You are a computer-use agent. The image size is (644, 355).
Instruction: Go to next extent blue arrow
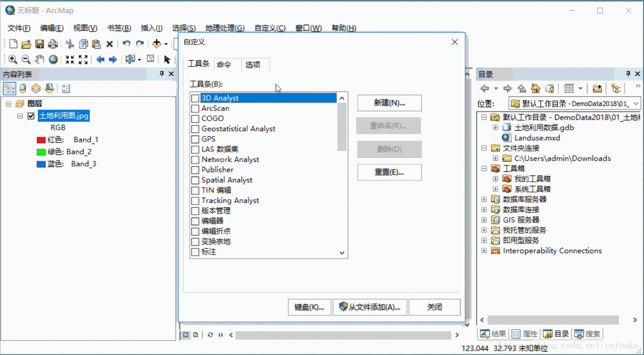(113, 59)
